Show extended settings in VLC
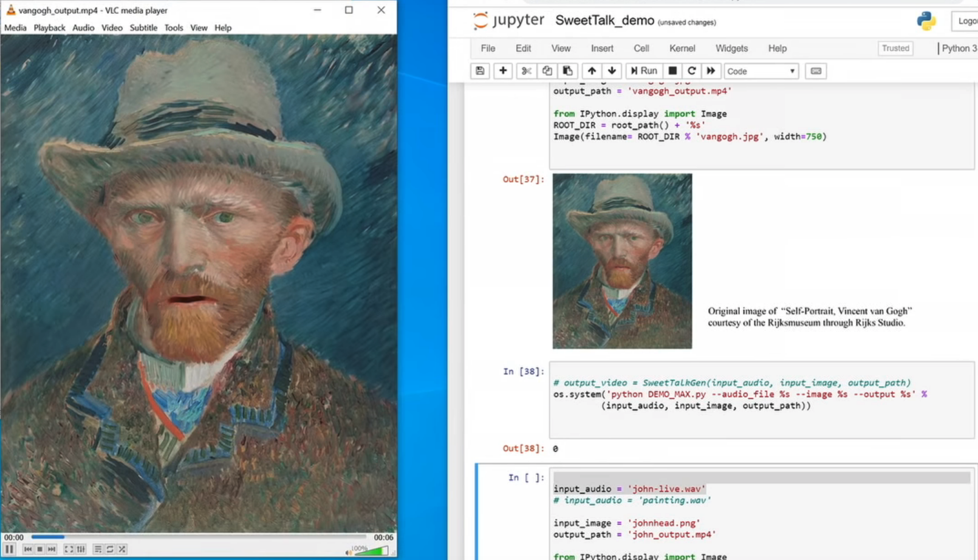The height and width of the screenshot is (560, 978). pyautogui.click(x=81, y=549)
